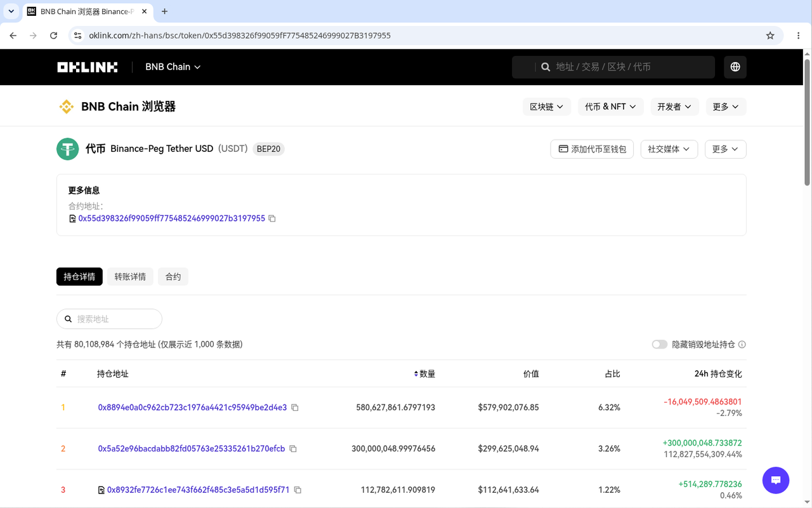
Task: Open holder address 0x8894e0a0c962… link
Action: pyautogui.click(x=192, y=408)
